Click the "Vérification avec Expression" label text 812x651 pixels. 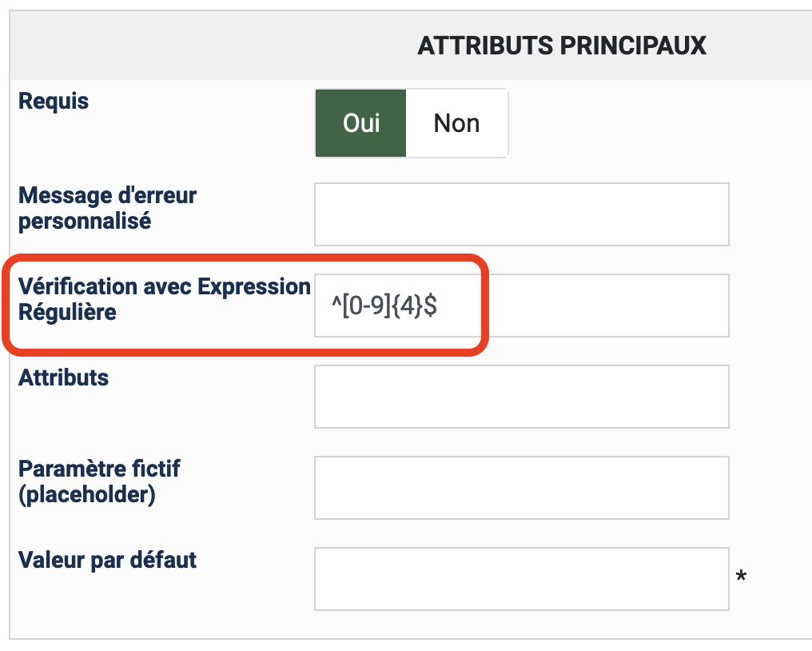click(x=164, y=287)
